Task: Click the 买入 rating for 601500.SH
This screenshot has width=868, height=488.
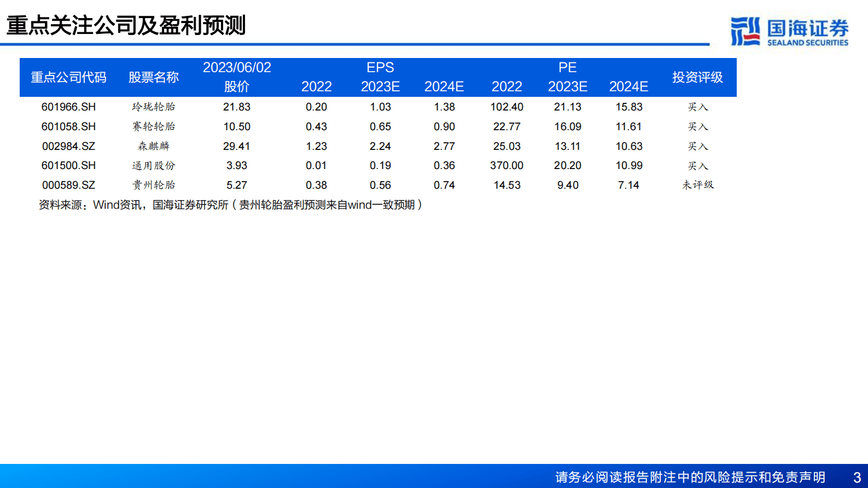Action: (x=698, y=165)
